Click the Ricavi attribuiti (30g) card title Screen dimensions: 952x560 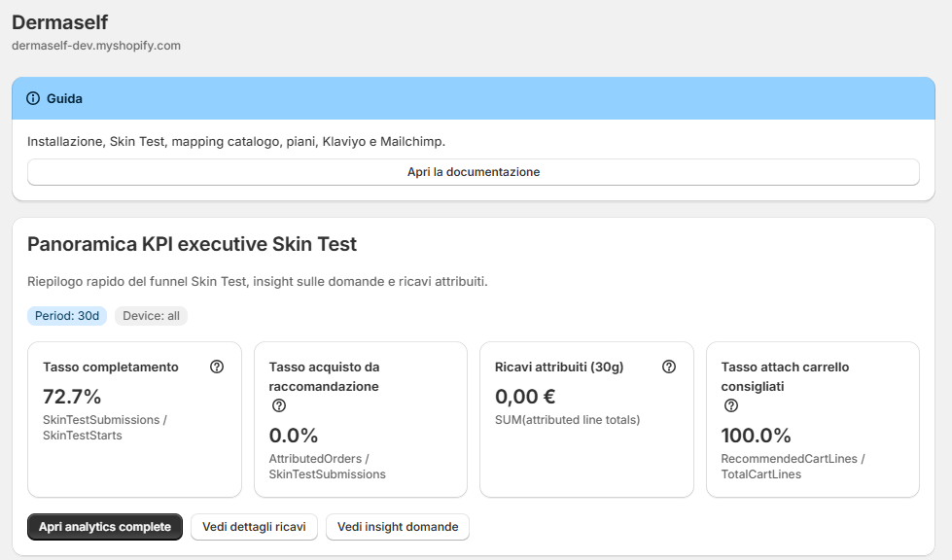(x=559, y=367)
